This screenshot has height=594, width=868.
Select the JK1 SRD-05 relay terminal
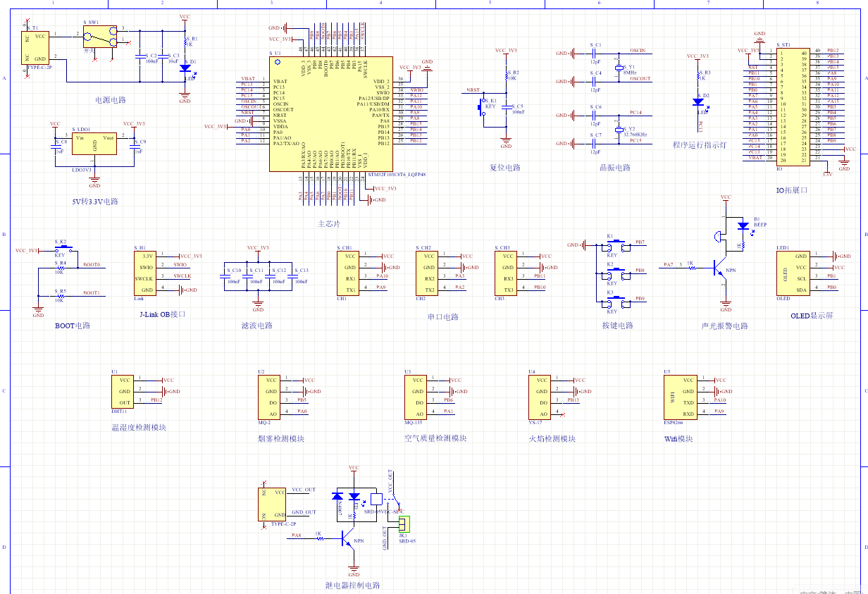(404, 524)
